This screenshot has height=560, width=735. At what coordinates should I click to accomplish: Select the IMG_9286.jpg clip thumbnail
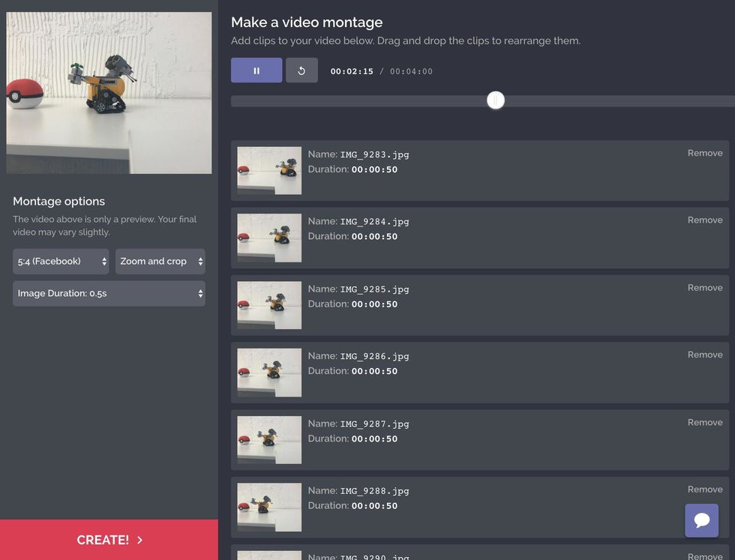point(269,373)
